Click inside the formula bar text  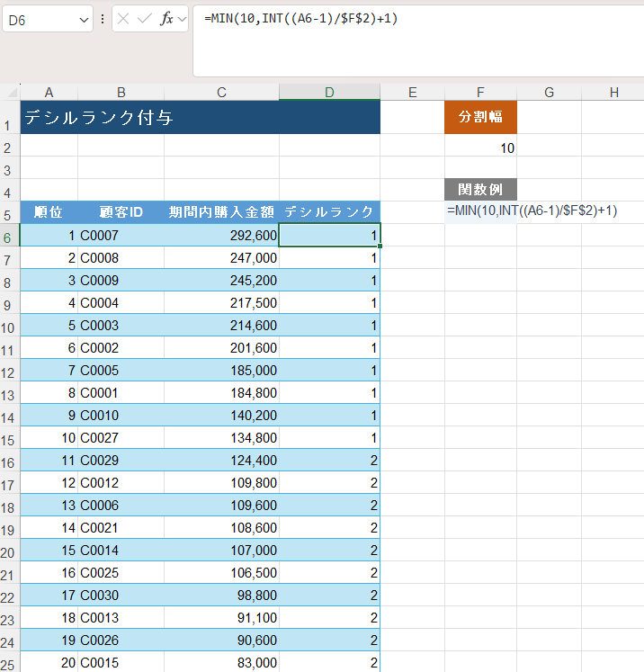pyautogui.click(x=300, y=18)
